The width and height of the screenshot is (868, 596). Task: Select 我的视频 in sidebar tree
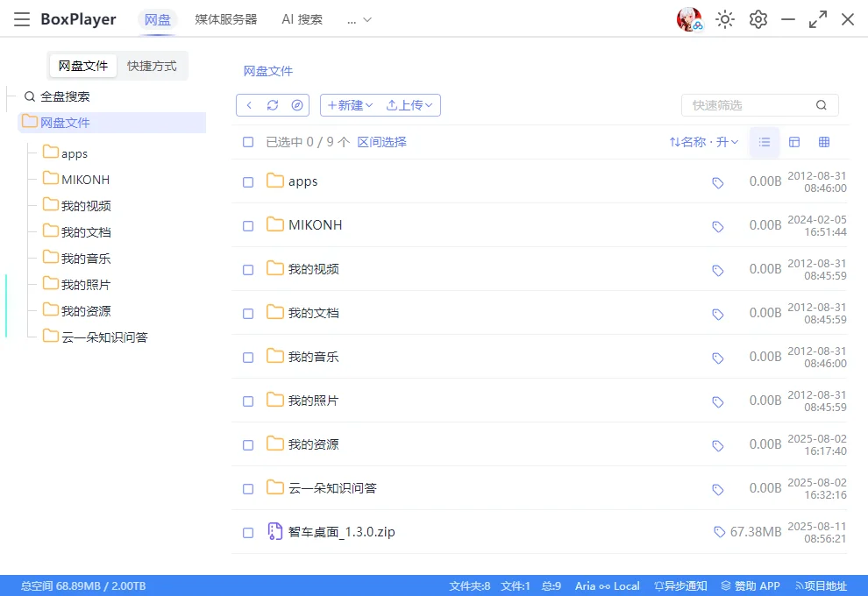(x=77, y=205)
